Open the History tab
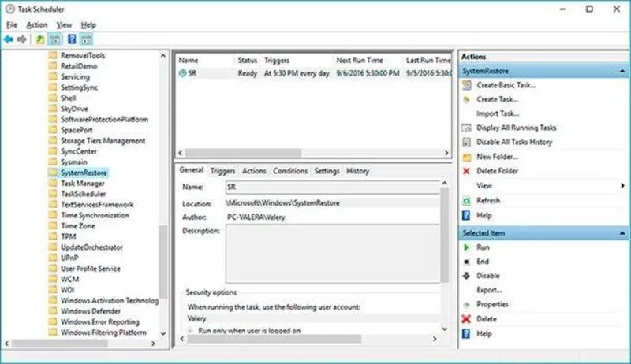The image size is (631, 364). [x=357, y=171]
